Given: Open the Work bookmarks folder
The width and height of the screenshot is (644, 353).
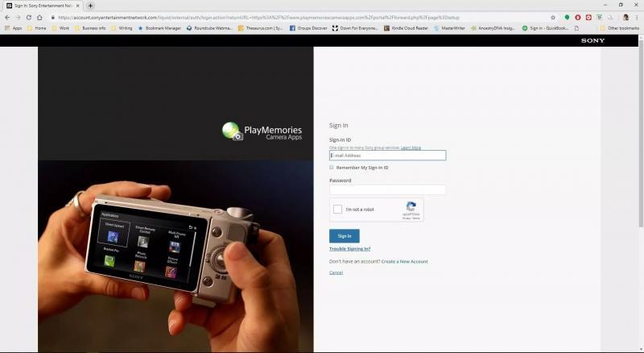Looking at the screenshot, I should pyautogui.click(x=62, y=28).
